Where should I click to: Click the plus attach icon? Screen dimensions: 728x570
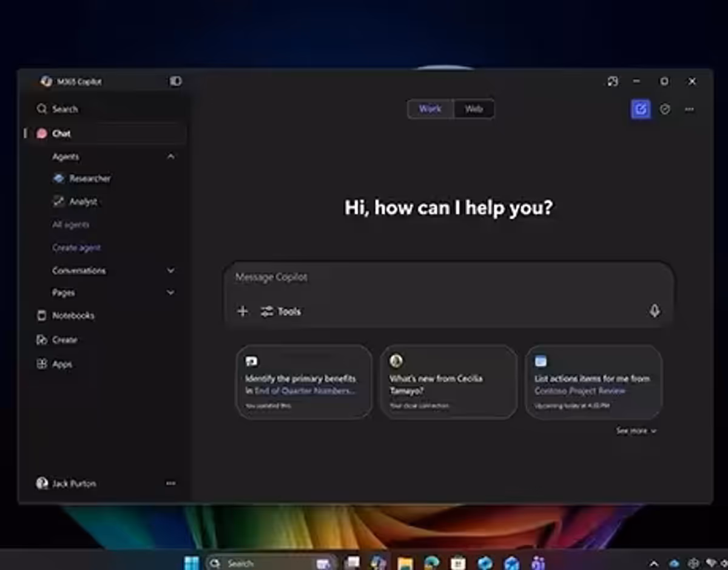(243, 311)
